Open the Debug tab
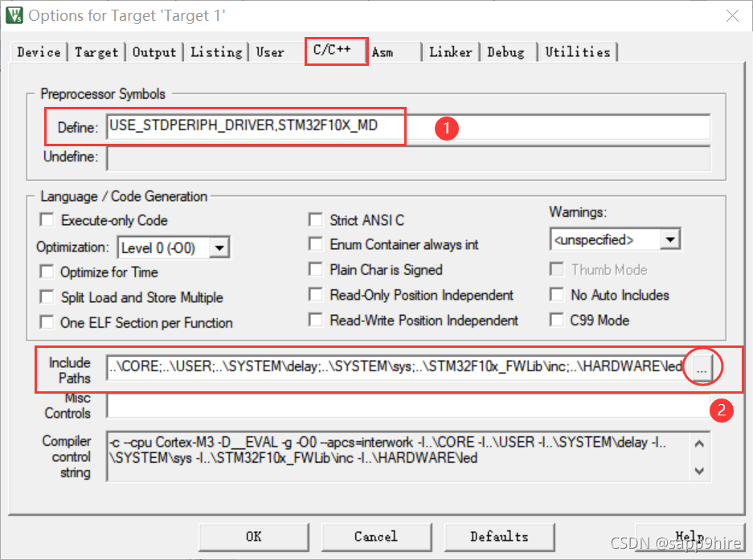The height and width of the screenshot is (560, 753). click(x=505, y=52)
